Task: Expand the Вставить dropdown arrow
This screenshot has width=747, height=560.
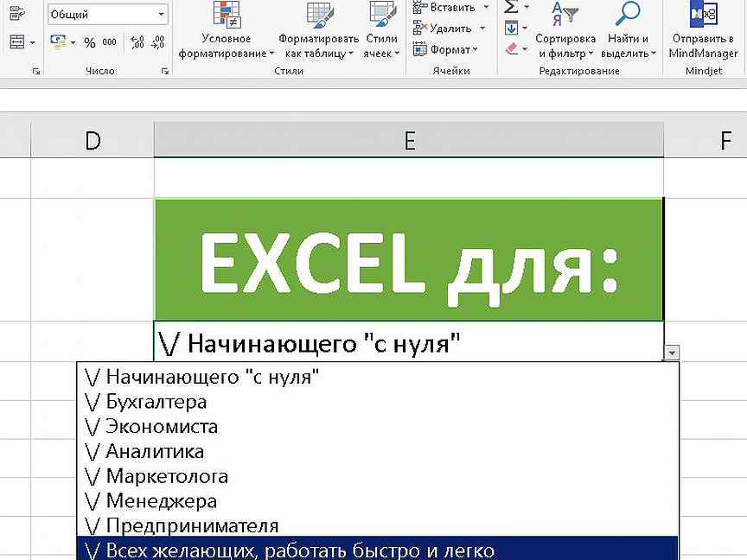Action: coord(487,7)
